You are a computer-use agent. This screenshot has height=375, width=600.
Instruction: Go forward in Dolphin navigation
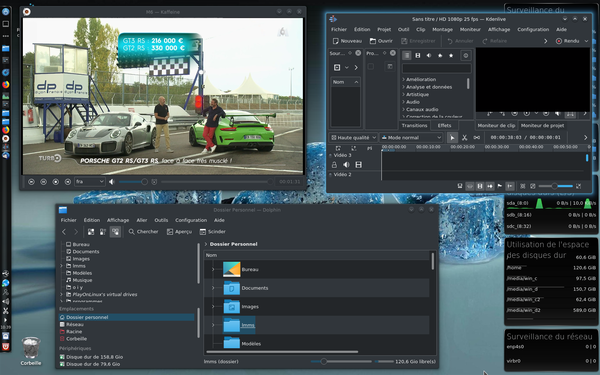point(76,232)
